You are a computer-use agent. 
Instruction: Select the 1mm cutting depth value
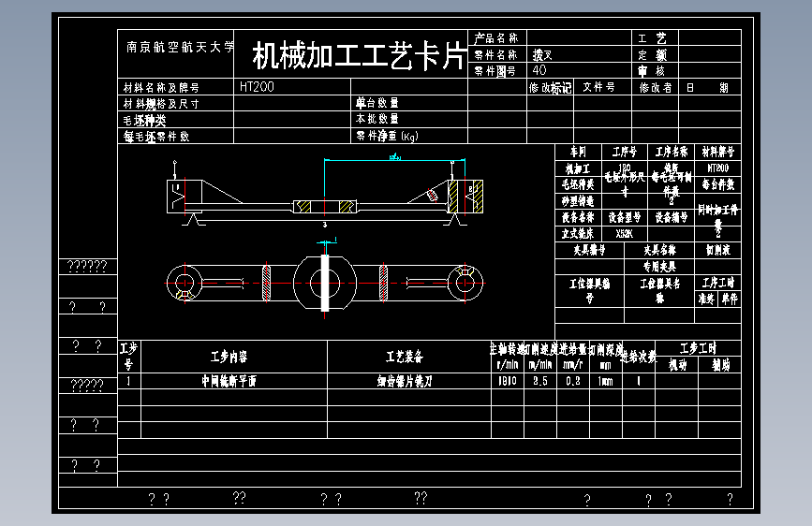click(x=605, y=381)
